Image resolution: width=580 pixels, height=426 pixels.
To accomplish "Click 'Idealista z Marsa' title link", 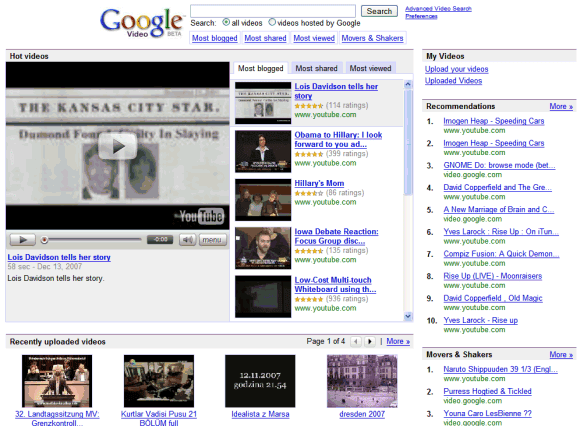I will pos(260,414).
